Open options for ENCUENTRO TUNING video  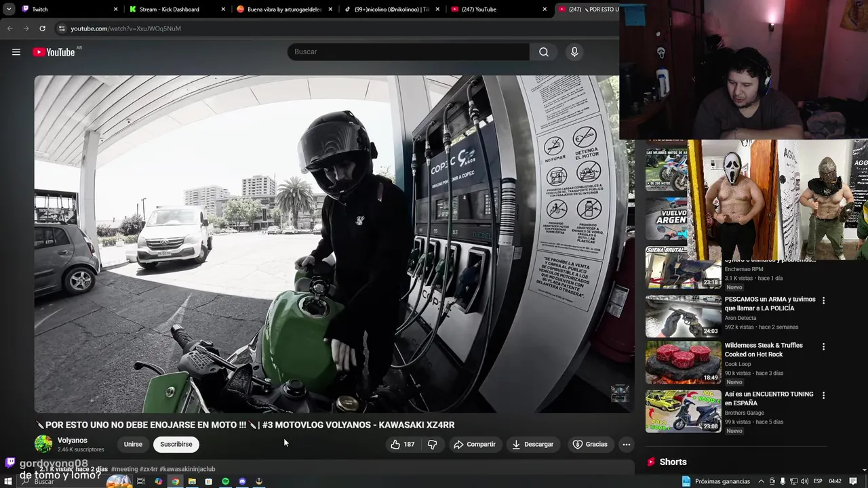tap(824, 395)
